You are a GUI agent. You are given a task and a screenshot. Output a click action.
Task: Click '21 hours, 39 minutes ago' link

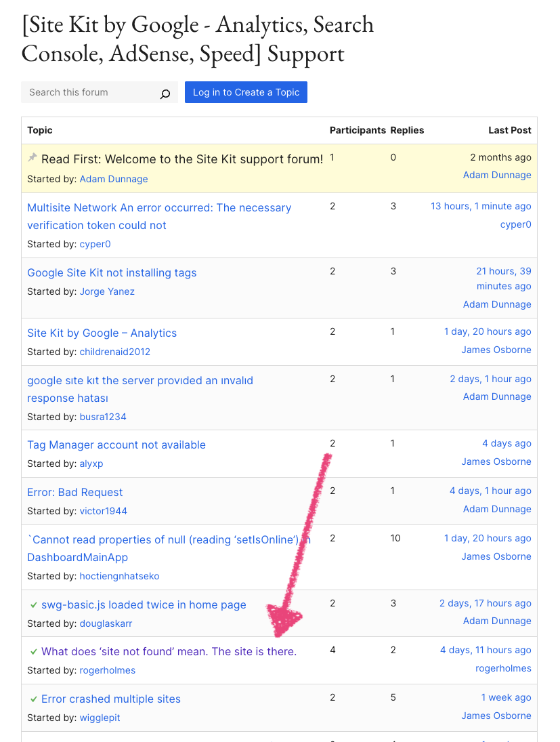504,279
